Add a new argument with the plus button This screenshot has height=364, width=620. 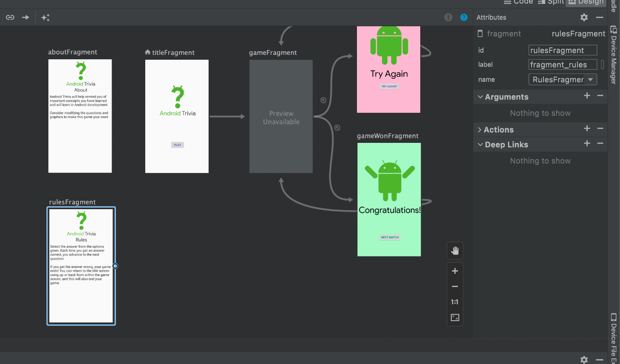click(587, 96)
